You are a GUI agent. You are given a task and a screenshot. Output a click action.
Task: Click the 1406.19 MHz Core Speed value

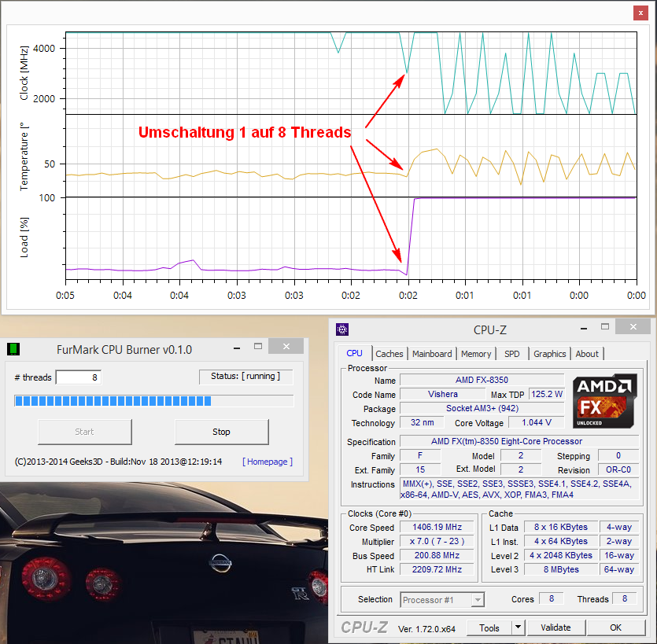tap(437, 527)
